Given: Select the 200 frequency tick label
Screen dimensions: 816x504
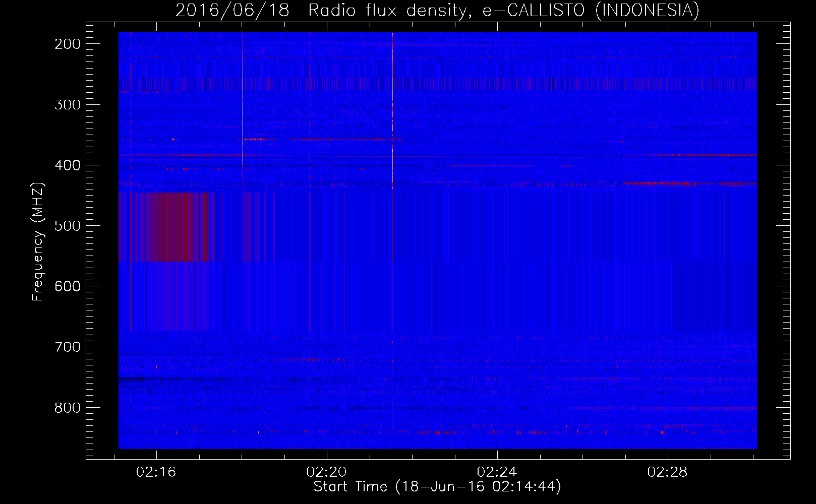Looking at the screenshot, I should [68, 44].
